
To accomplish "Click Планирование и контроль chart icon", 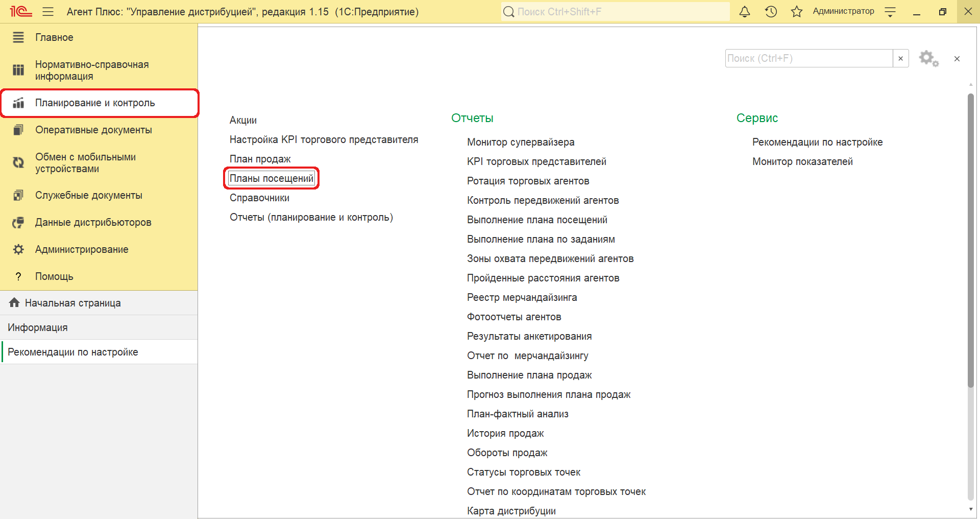I will pyautogui.click(x=18, y=103).
